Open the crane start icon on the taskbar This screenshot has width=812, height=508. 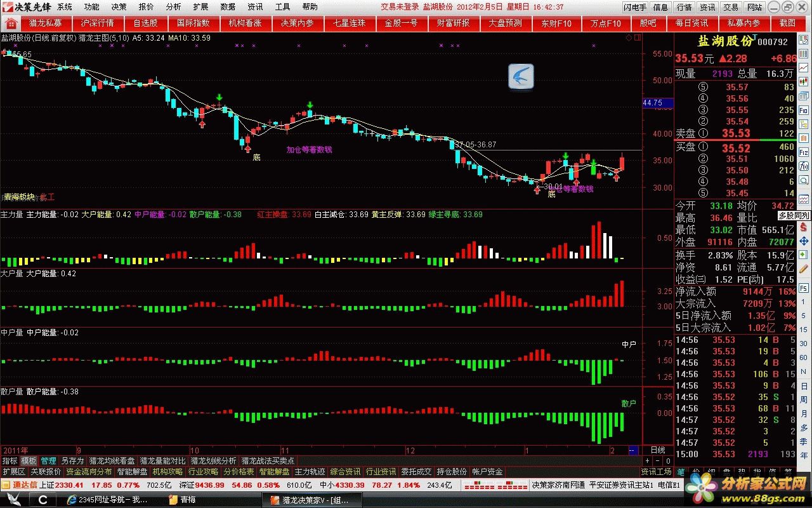pyautogui.click(x=14, y=500)
